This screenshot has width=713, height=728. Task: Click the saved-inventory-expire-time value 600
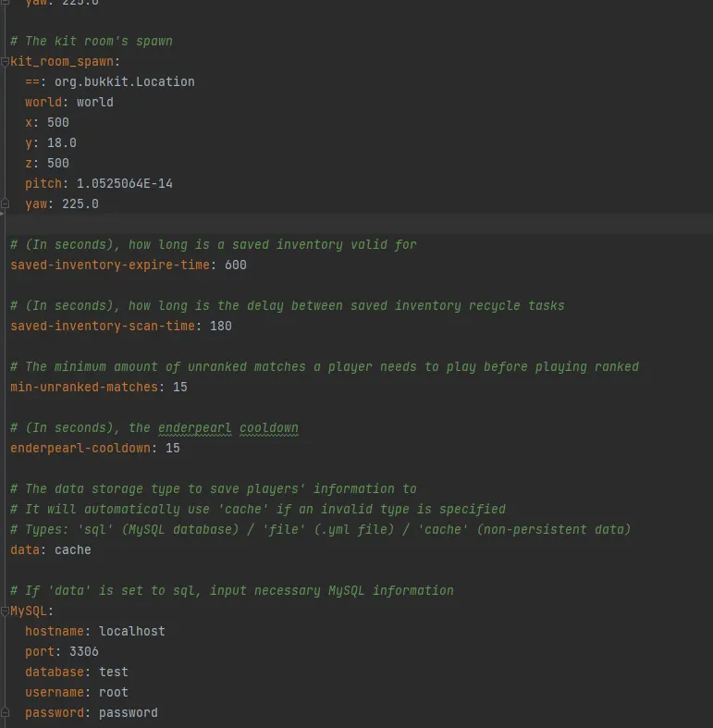tap(235, 265)
